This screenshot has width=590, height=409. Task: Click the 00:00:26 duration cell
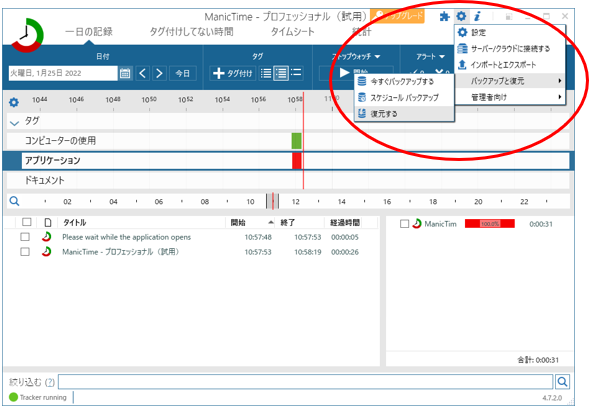coord(345,252)
